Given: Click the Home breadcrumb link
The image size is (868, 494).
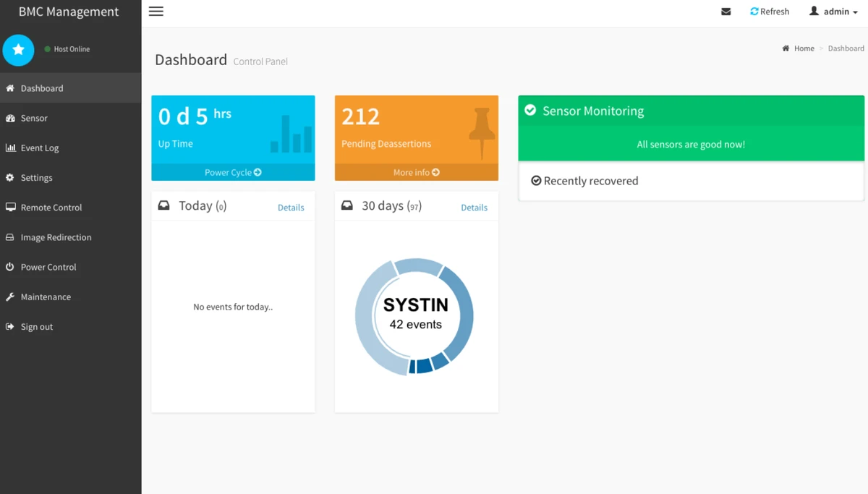Looking at the screenshot, I should tap(804, 48).
